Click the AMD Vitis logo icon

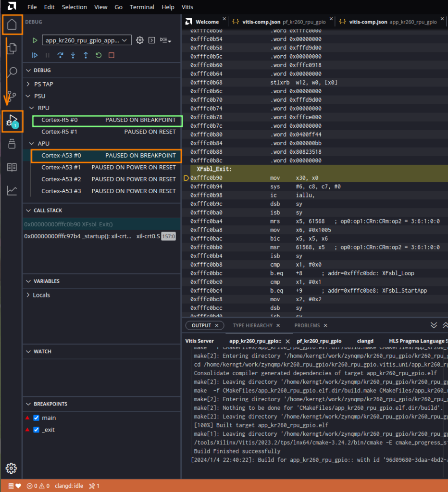click(x=12, y=6)
